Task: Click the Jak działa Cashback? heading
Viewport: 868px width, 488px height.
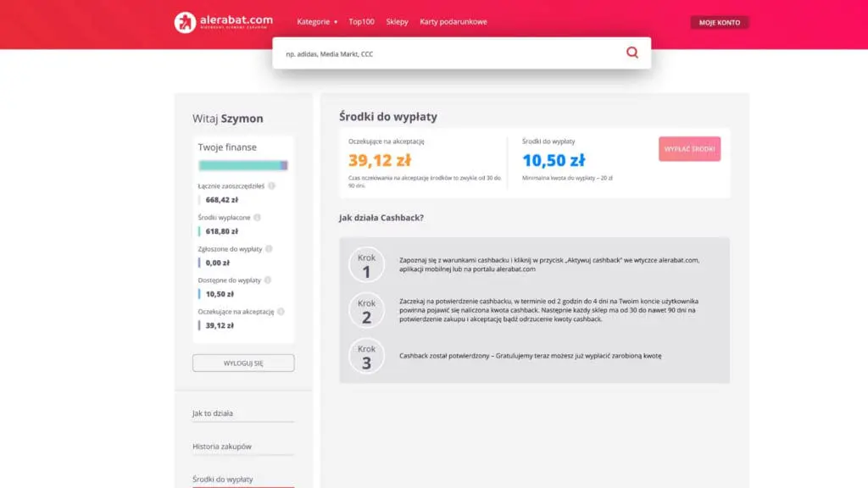Action: tap(381, 218)
